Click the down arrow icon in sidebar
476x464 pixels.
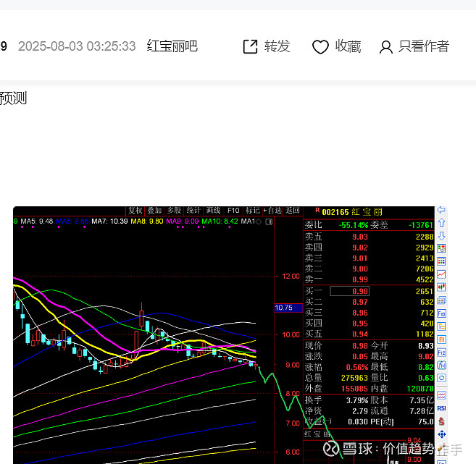click(441, 236)
